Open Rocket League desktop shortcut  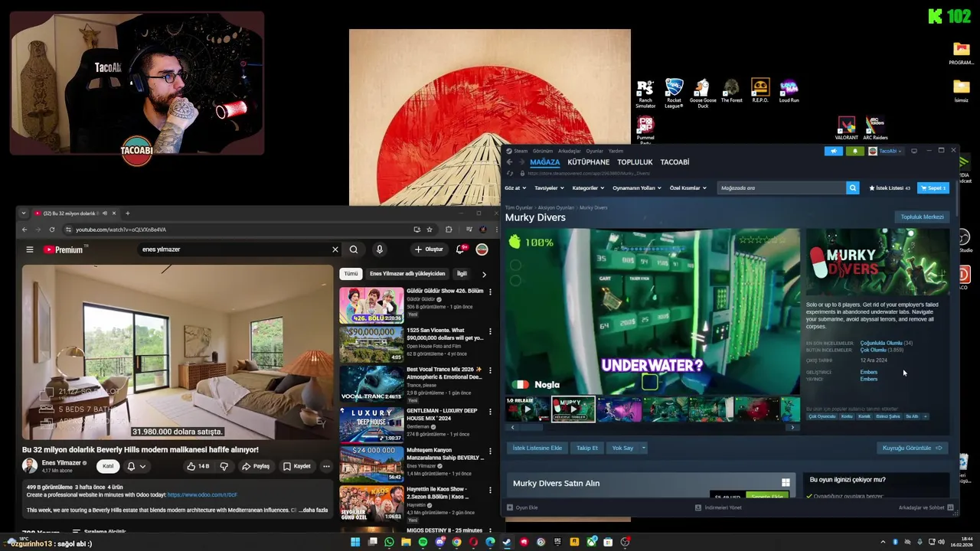[674, 93]
